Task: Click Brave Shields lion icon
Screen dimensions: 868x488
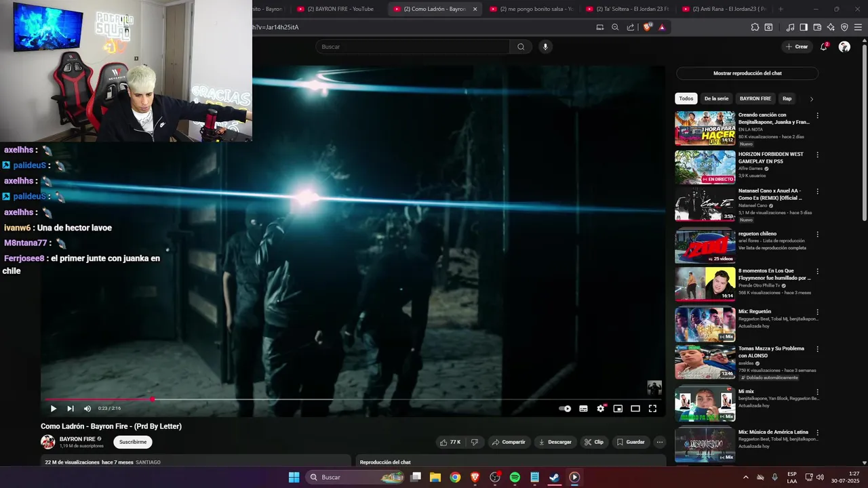Action: pos(647,27)
